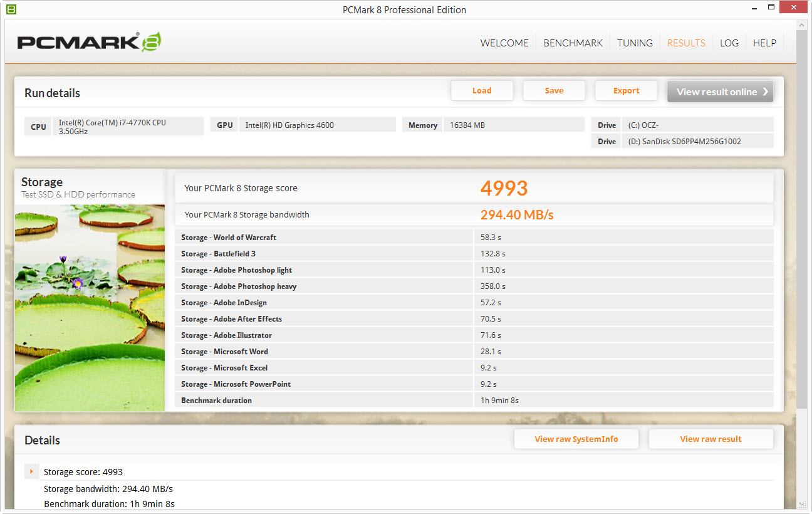
Task: Select the Storage - Battlefield 3 row
Action: [x=474, y=254]
